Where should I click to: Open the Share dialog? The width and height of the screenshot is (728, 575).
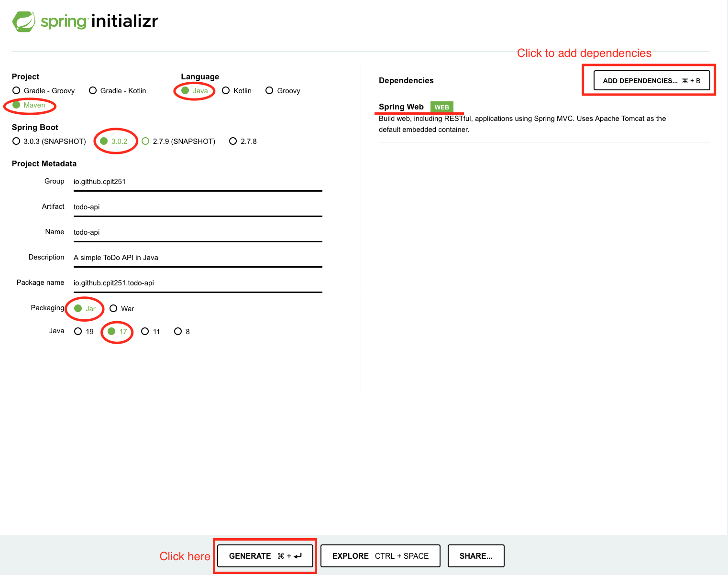[x=476, y=556]
